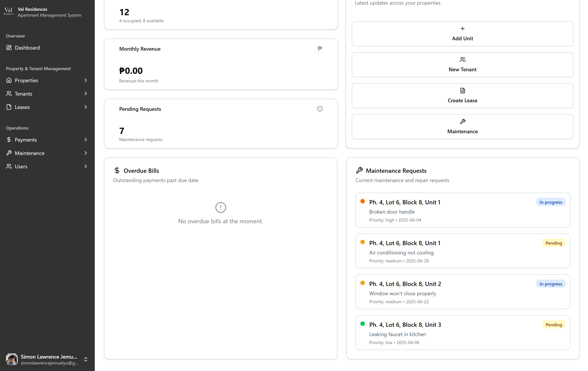Viewport: 588px width, 371px height.
Task: Click the wrench icon beside Maintenance Requests heading
Action: tap(359, 170)
